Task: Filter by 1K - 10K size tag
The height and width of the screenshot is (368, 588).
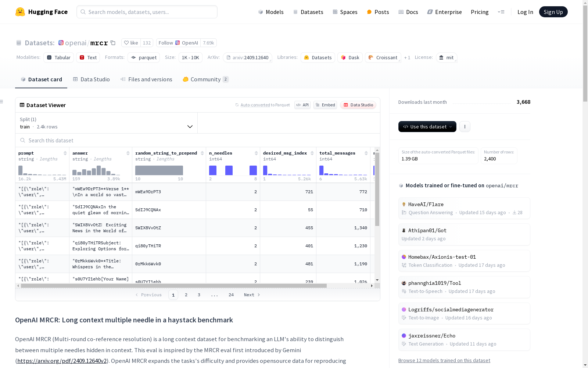Action: coord(190,57)
